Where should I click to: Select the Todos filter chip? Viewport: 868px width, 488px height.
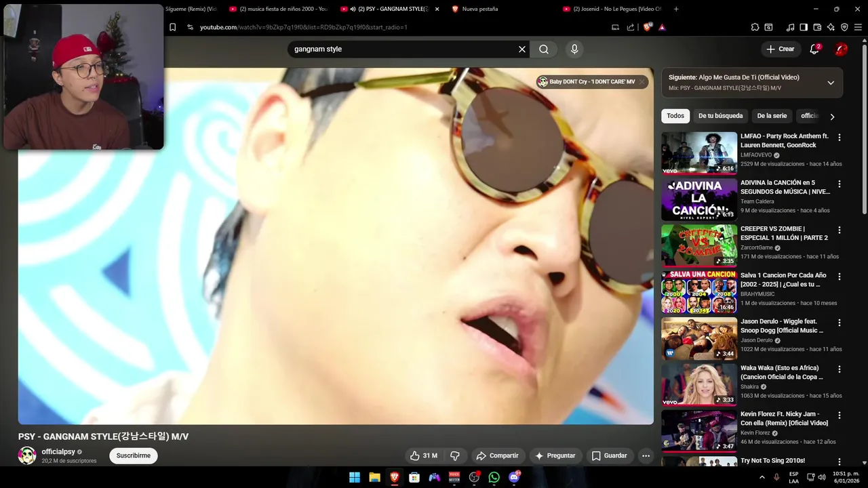tap(675, 116)
